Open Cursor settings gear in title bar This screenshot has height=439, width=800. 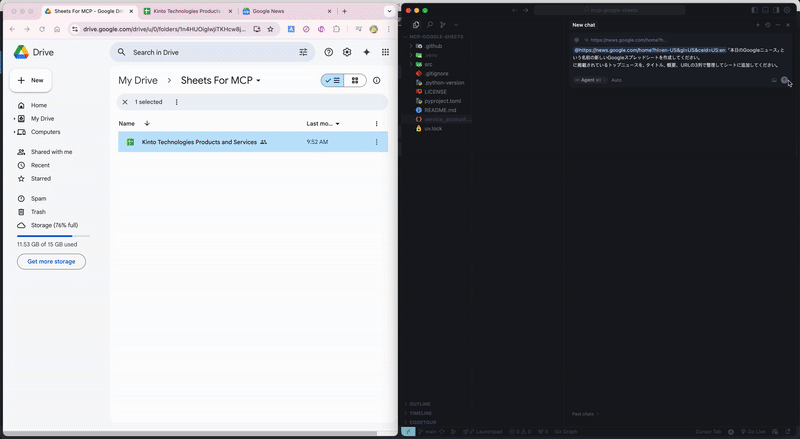787,10
